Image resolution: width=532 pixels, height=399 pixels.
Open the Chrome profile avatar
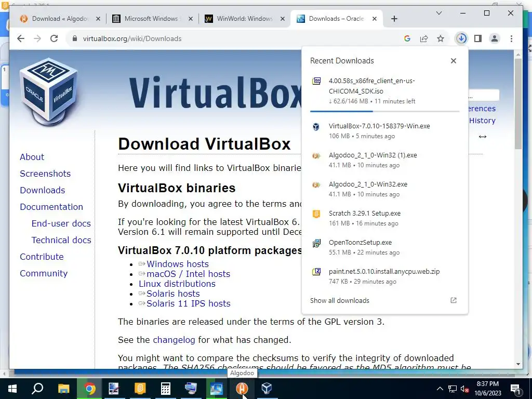coord(495,38)
